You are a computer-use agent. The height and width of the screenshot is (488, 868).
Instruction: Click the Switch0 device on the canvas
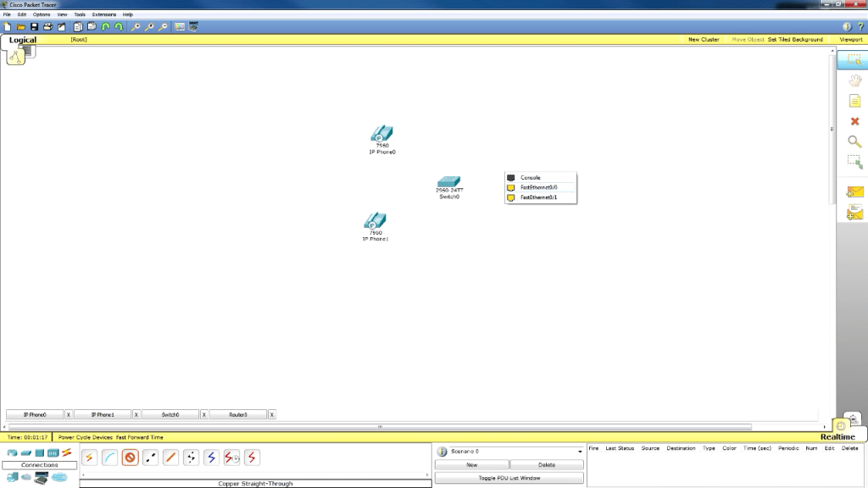pyautogui.click(x=449, y=182)
